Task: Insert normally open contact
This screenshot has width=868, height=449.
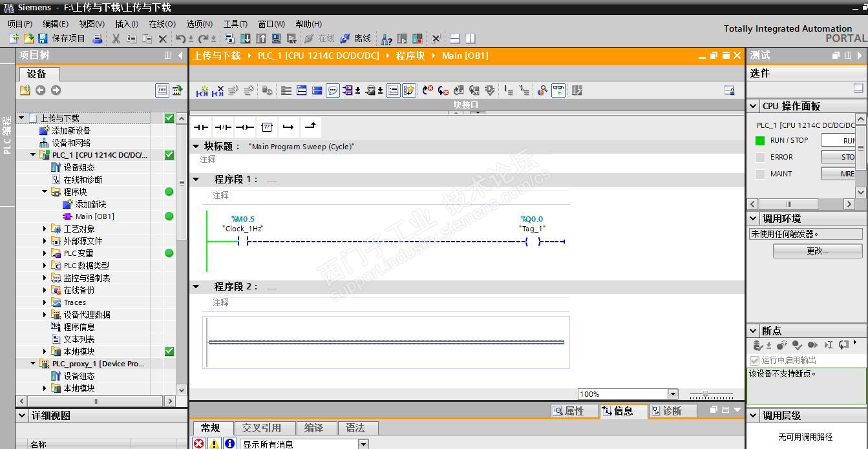Action: click(202, 127)
